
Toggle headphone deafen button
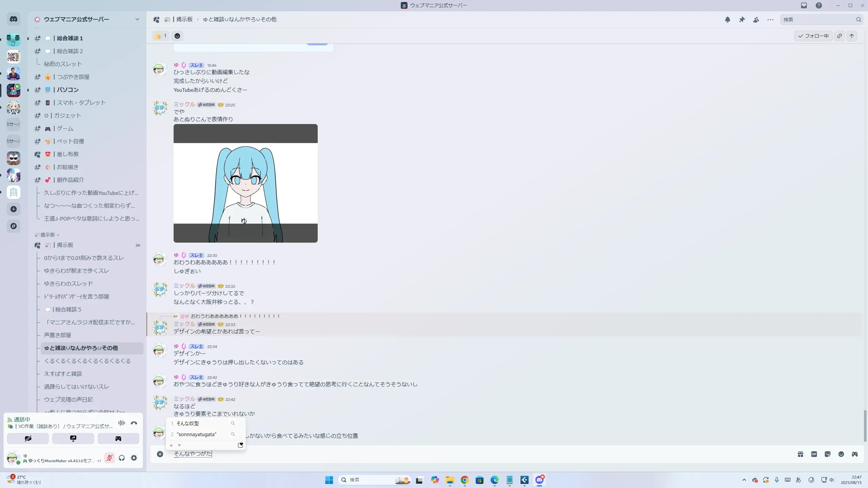(122, 458)
